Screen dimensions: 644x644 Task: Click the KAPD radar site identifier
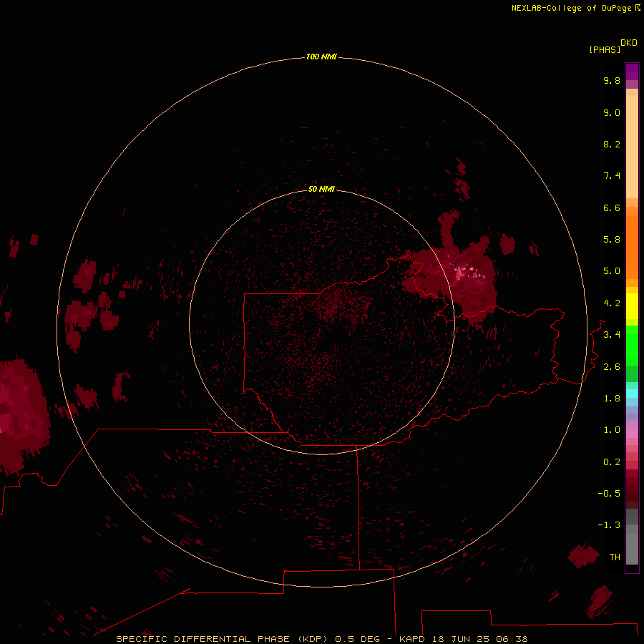412,639
